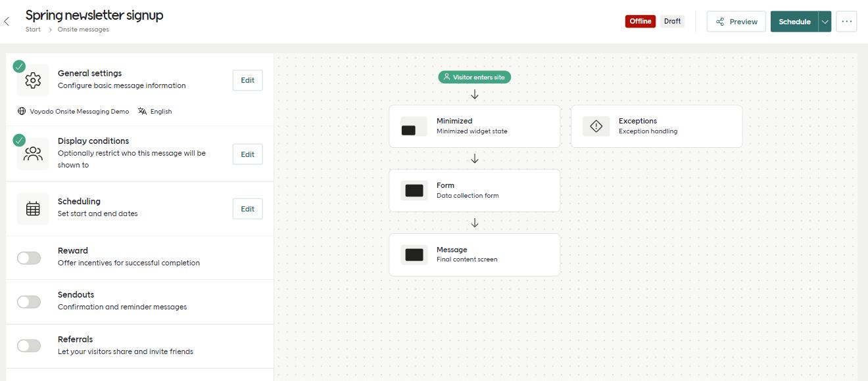Click the General settings gear icon

[x=33, y=80]
